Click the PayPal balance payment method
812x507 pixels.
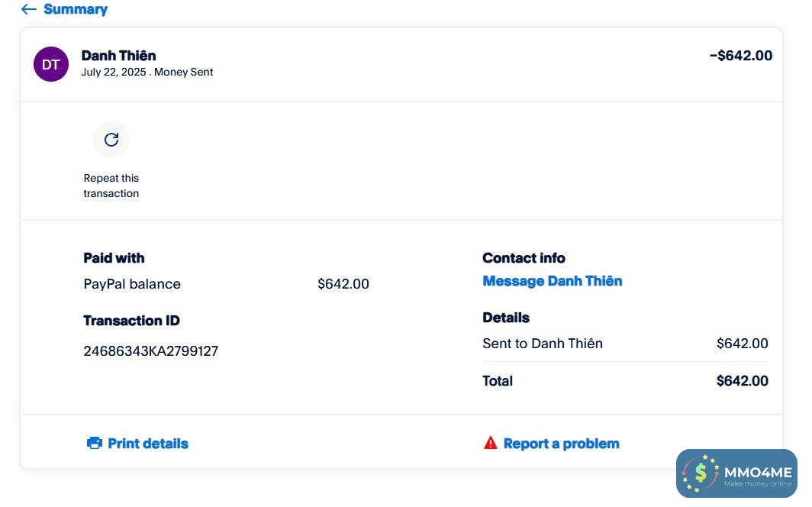132,284
